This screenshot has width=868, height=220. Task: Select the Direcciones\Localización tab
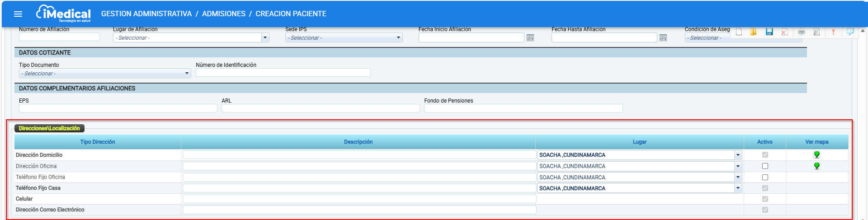[49, 128]
